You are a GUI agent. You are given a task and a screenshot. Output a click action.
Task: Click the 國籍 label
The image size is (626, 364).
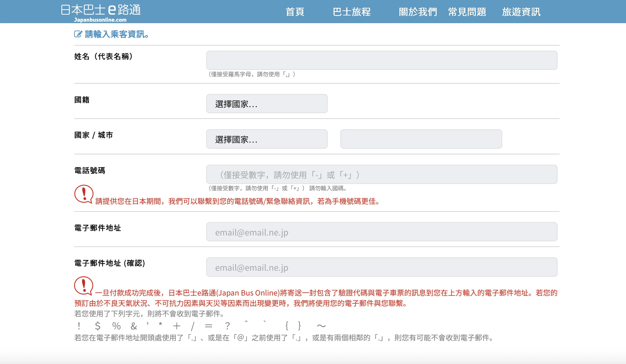[82, 100]
